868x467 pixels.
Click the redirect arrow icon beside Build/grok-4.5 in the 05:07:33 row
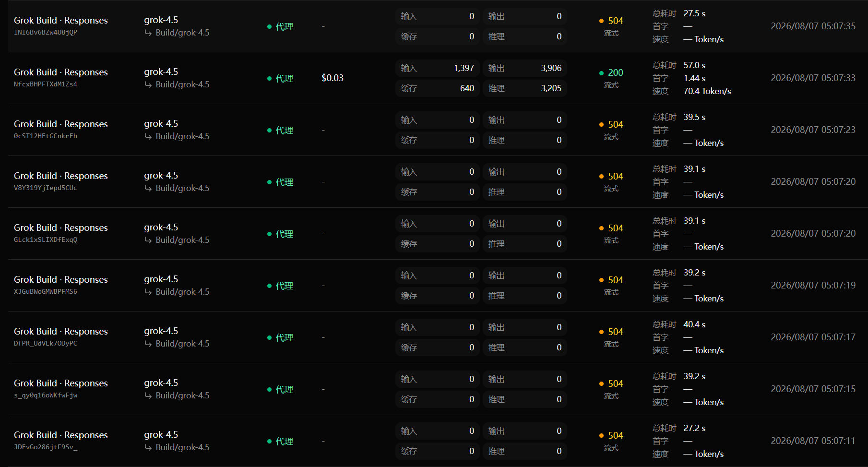coord(148,85)
